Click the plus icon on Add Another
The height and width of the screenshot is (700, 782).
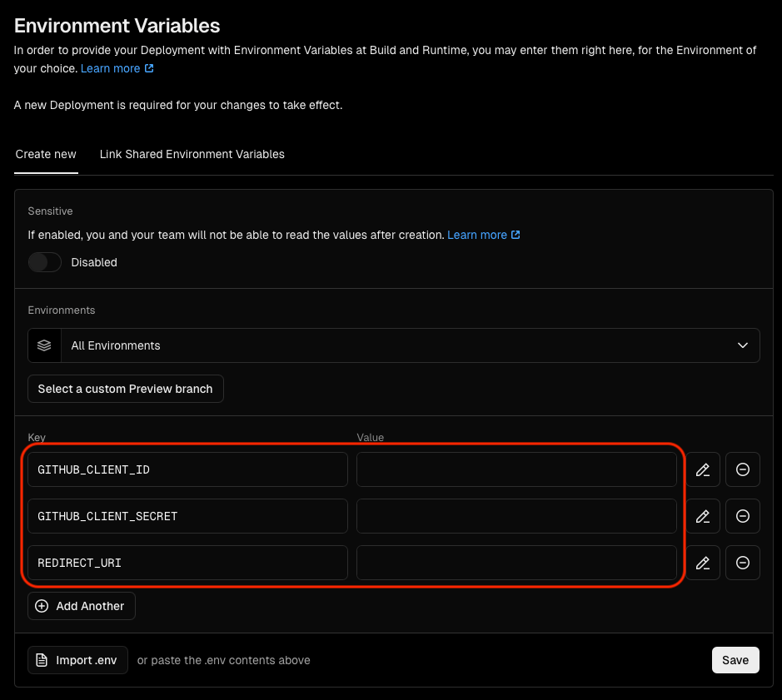[x=42, y=606]
